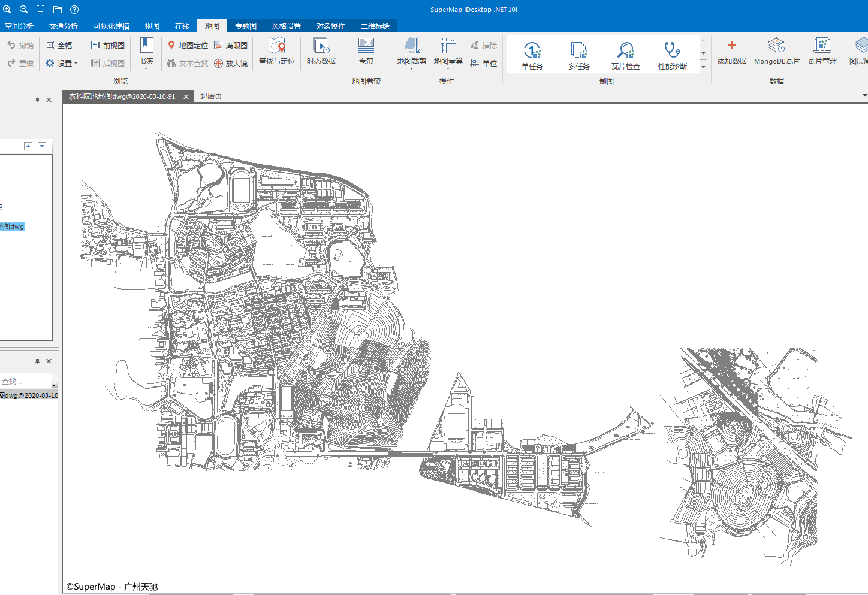Toggle the 放大镜 magnifier
The height and width of the screenshot is (595, 868).
point(231,64)
